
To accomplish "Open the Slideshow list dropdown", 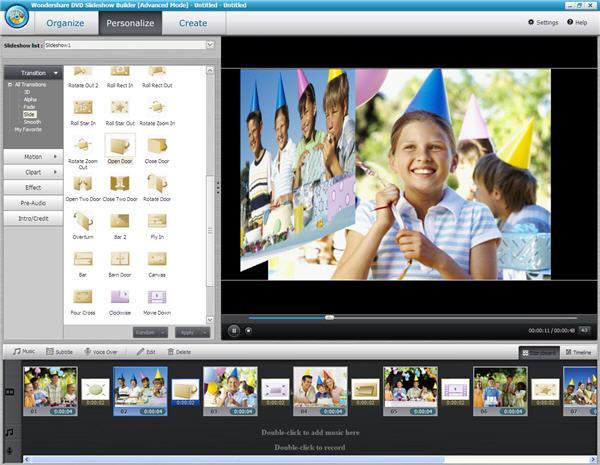I will (x=210, y=45).
